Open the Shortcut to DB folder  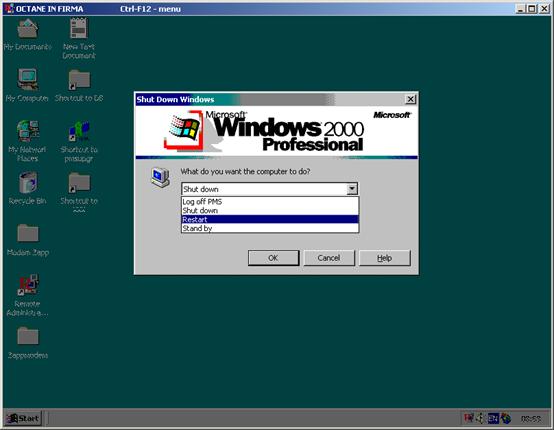point(79,80)
